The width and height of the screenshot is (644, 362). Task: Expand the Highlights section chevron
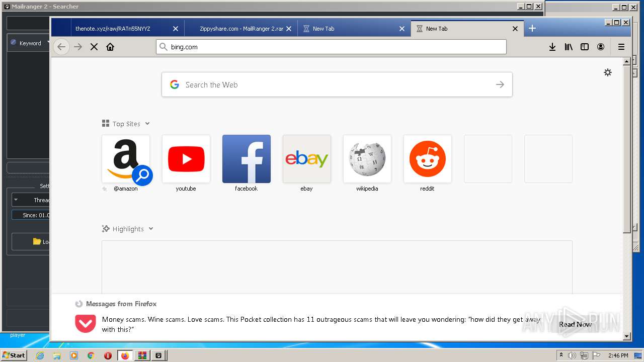point(151,229)
